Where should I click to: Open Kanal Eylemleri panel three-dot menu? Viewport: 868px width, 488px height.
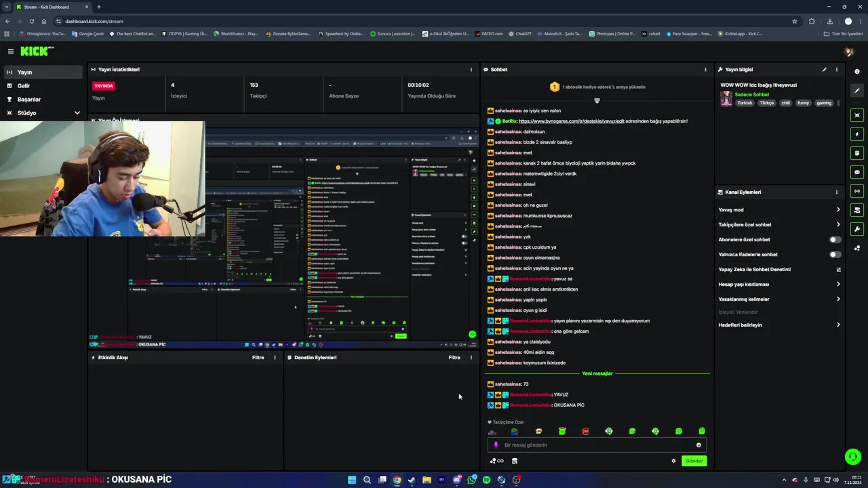(x=836, y=192)
